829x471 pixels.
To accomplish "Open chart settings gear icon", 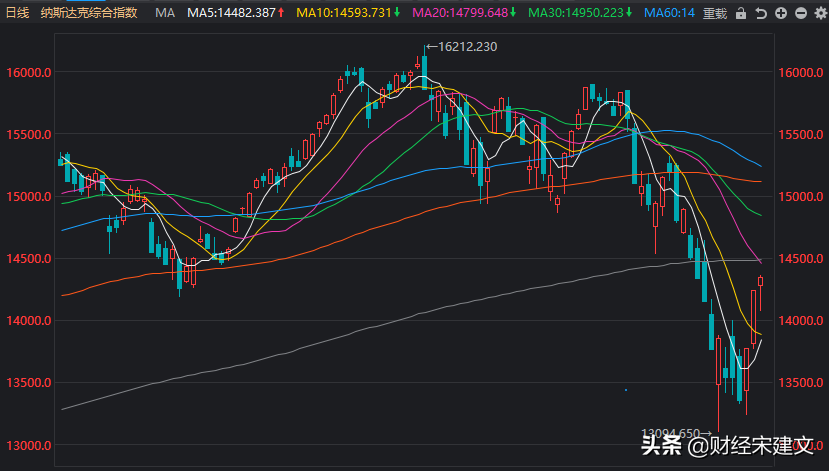I will 821,13.
